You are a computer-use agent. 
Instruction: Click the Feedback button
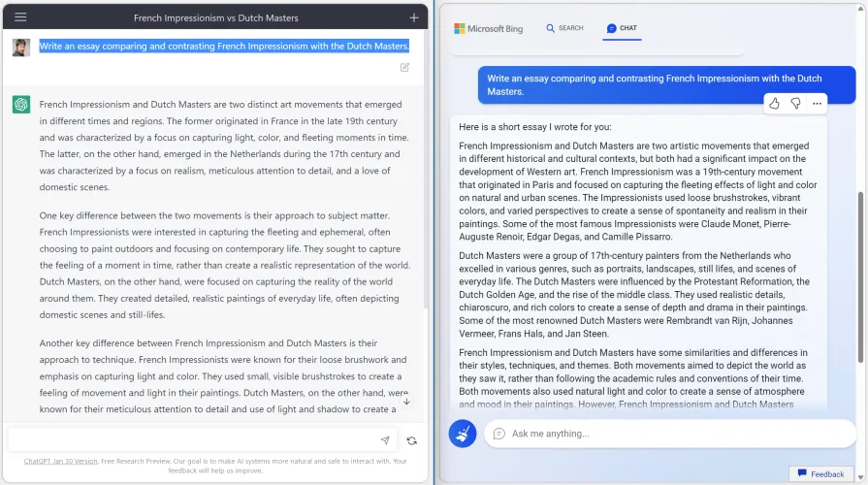click(820, 474)
